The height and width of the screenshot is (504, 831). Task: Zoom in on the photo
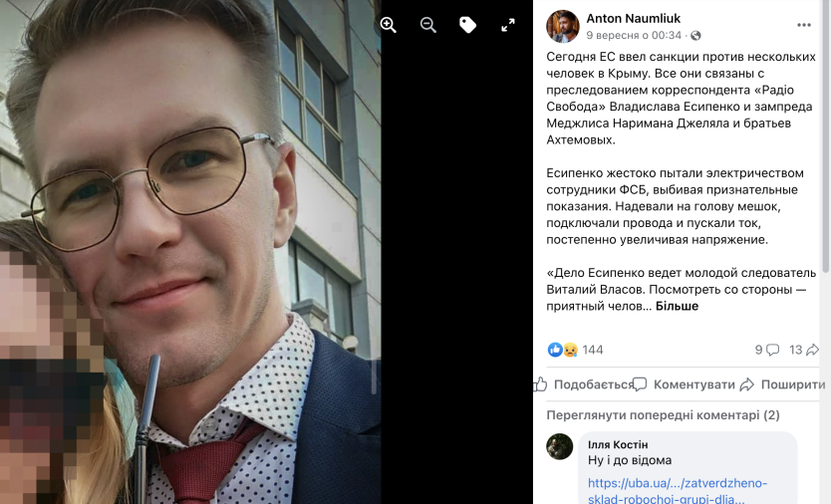tap(388, 25)
